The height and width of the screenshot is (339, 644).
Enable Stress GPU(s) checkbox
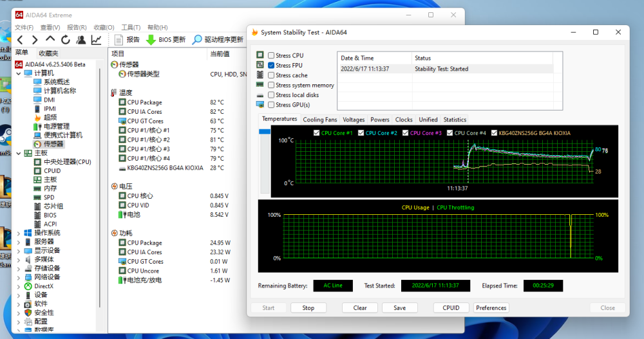pos(271,105)
